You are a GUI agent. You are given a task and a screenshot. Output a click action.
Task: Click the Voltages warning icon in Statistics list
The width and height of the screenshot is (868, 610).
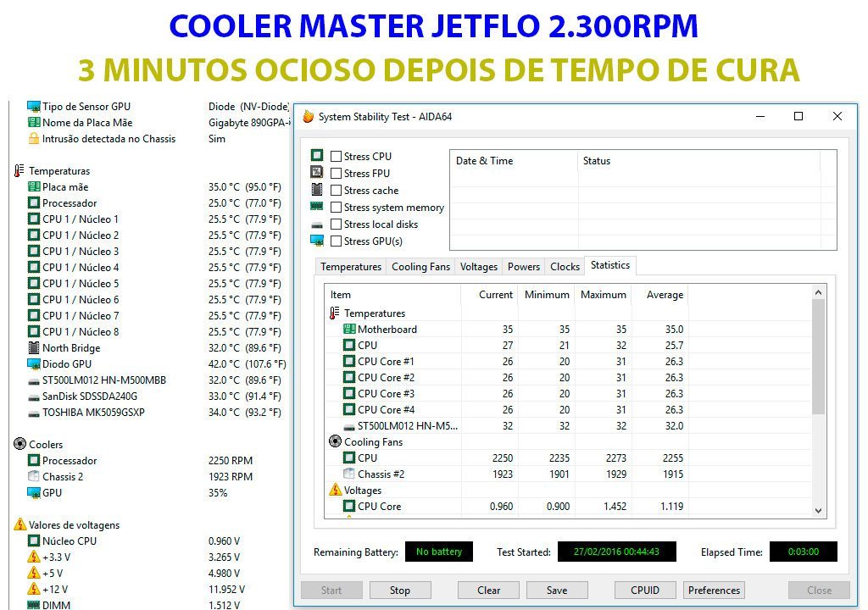point(335,490)
